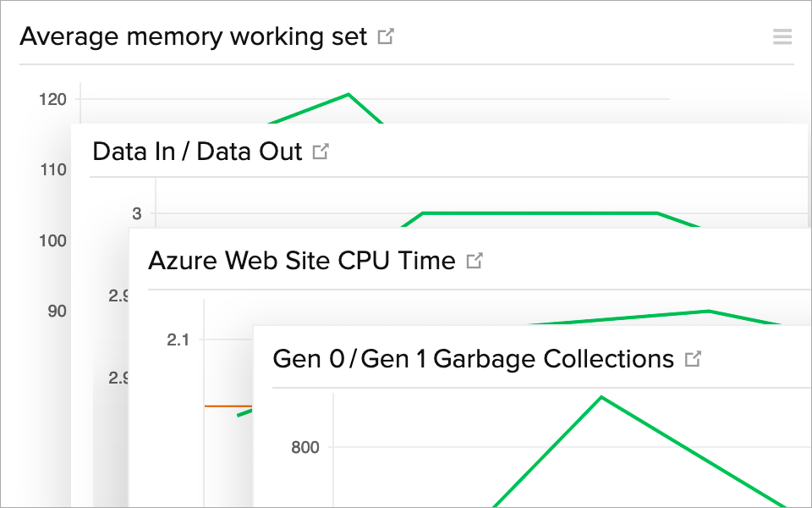This screenshot has width=812, height=508.
Task: Expand the memory chart options via hamburger menu
Action: 782,36
